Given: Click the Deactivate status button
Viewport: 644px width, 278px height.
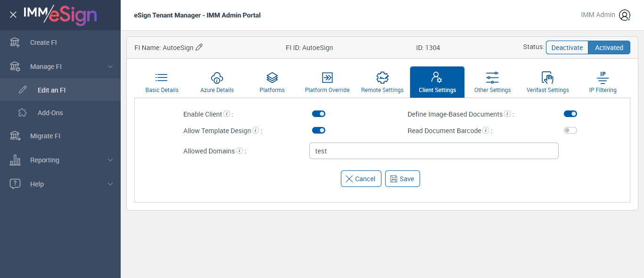Looking at the screenshot, I should [567, 47].
